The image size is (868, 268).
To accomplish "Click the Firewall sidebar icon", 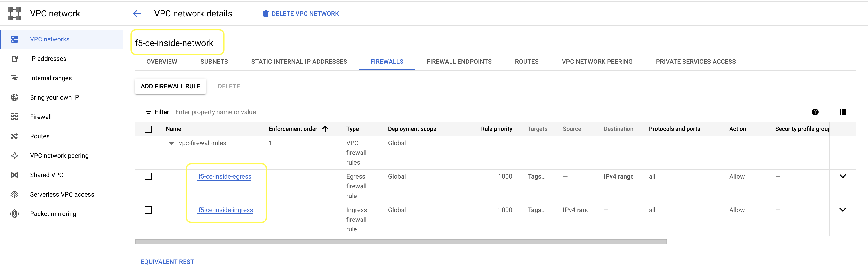I will 15,117.
